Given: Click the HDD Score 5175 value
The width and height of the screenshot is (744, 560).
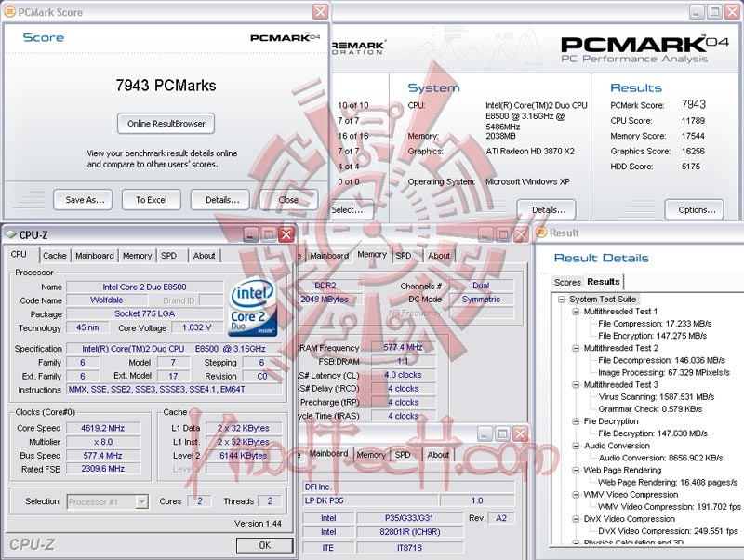Looking at the screenshot, I should pyautogui.click(x=691, y=167).
